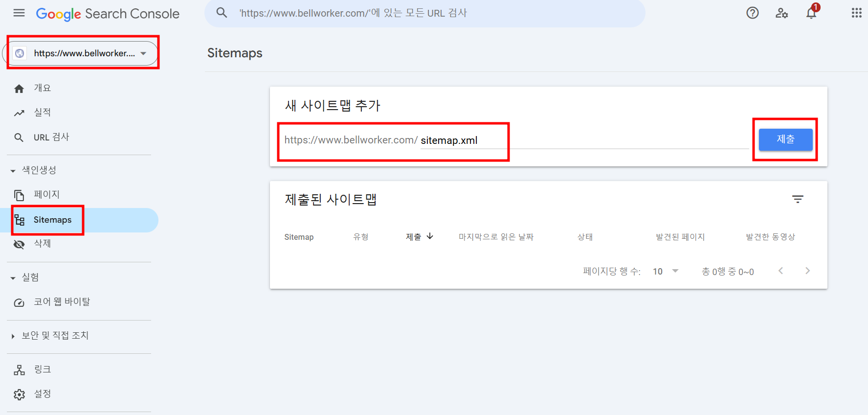Expand 보안 및 직접 조치 section
The width and height of the screenshot is (868, 415).
50,336
